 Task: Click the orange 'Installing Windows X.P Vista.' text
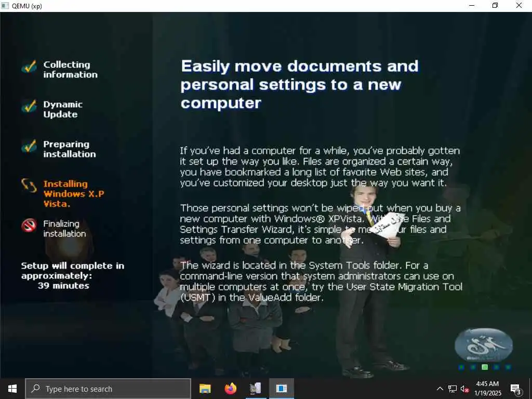point(74,194)
